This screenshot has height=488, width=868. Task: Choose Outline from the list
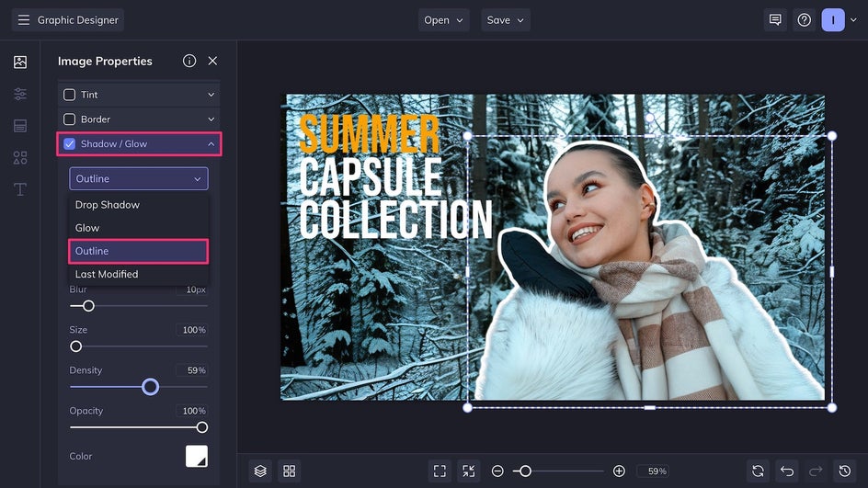click(x=139, y=251)
